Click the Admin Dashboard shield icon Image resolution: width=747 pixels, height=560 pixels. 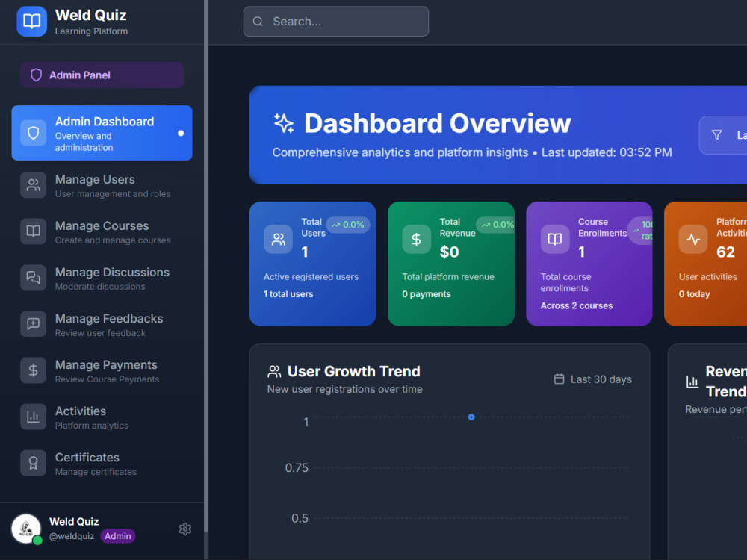(x=34, y=133)
